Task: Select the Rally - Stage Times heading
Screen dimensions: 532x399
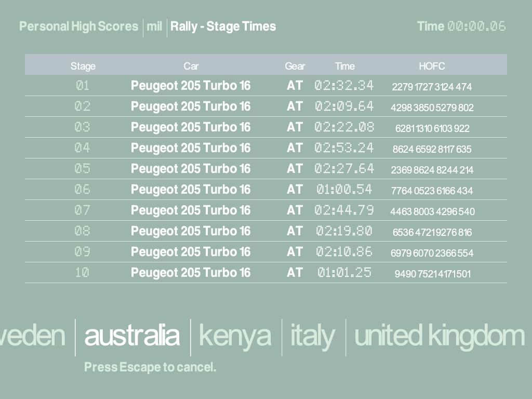Action: pyautogui.click(x=223, y=26)
